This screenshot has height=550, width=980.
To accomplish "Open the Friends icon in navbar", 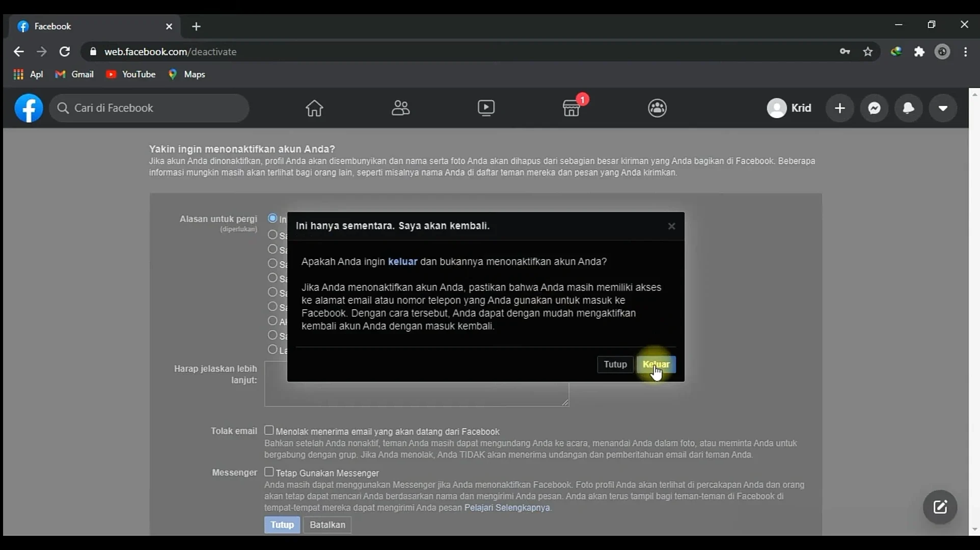I will point(400,108).
